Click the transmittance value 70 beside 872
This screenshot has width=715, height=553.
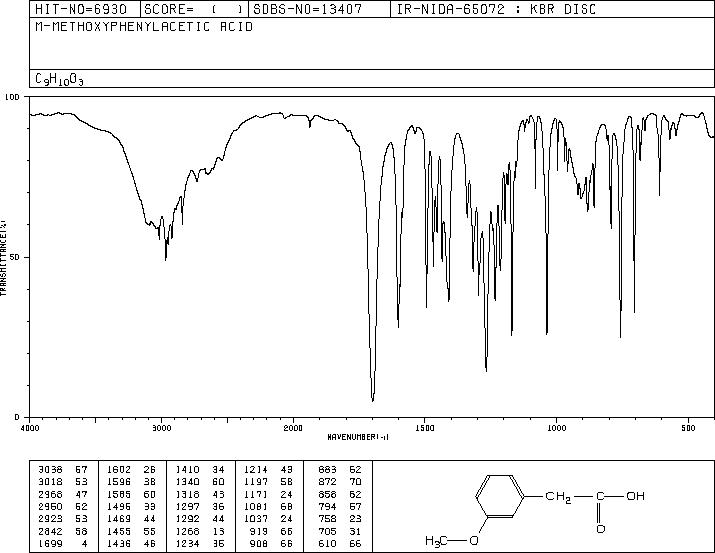click(x=355, y=482)
